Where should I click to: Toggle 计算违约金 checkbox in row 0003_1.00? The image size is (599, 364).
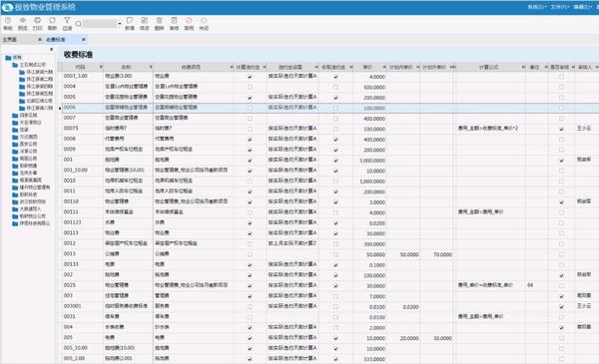pos(250,77)
